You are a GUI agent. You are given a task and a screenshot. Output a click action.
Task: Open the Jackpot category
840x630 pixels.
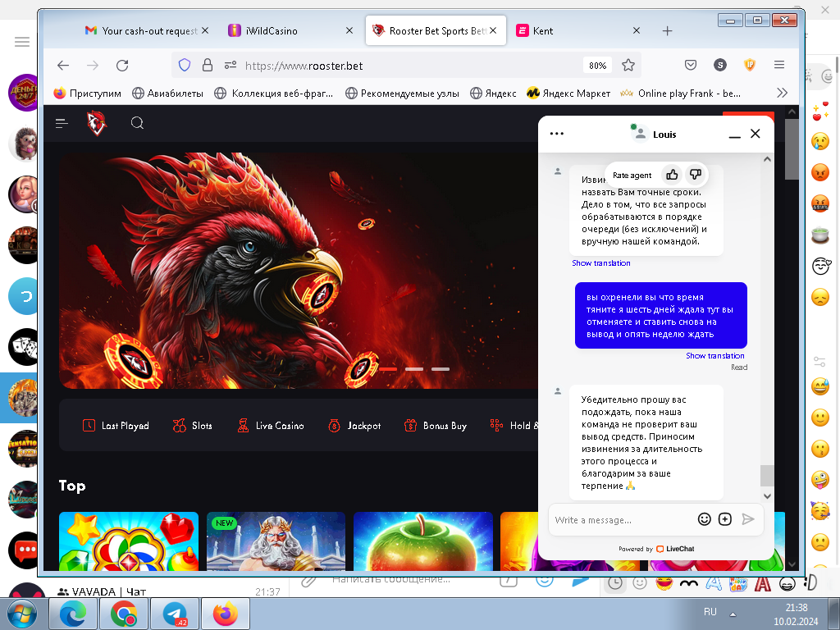point(354,426)
